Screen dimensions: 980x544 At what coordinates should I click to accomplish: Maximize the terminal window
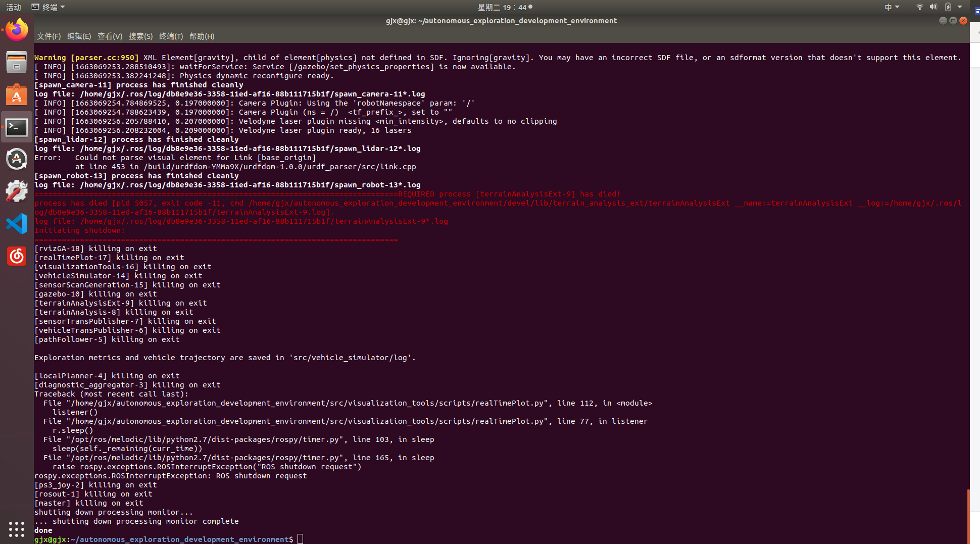pos(953,21)
